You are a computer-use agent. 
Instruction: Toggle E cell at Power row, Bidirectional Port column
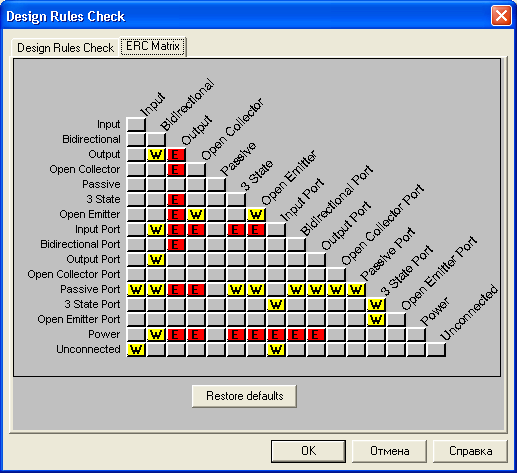296,334
